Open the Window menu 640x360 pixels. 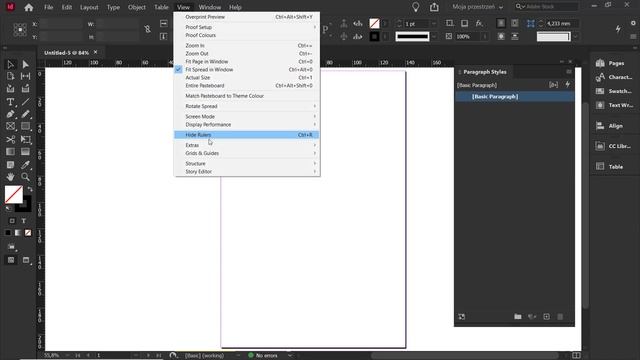pos(210,7)
